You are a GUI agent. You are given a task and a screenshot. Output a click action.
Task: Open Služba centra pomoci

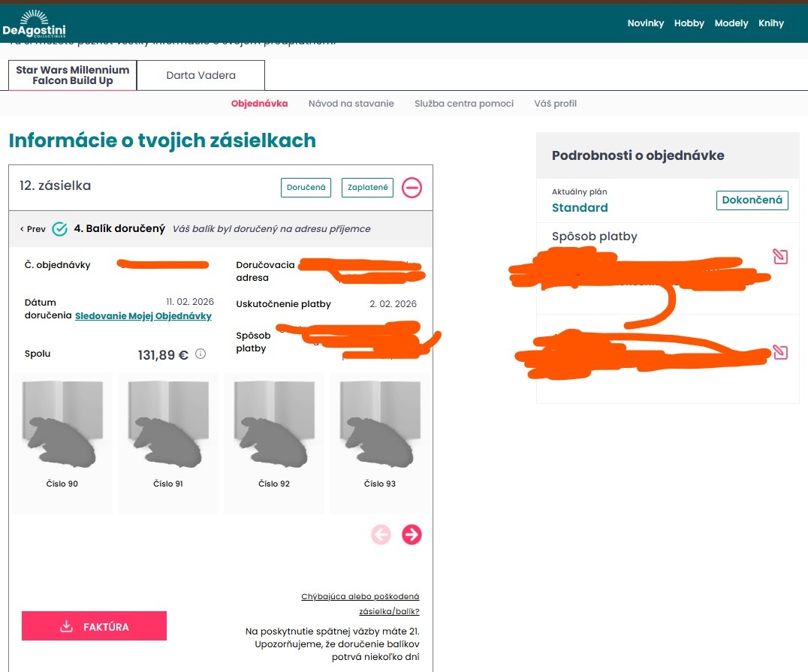464,104
